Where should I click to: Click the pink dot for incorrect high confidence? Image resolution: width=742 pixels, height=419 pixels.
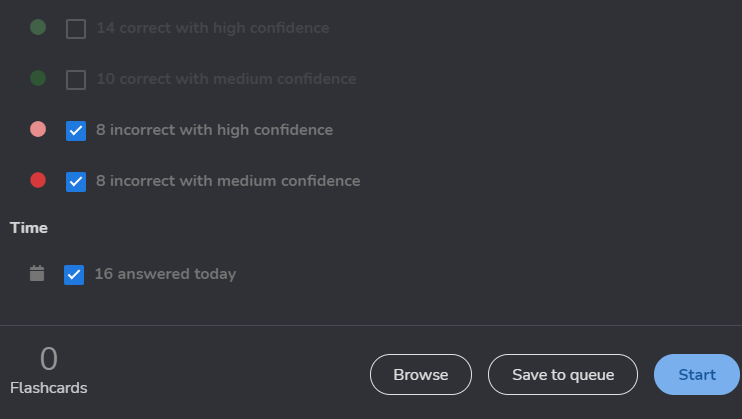pyautogui.click(x=38, y=129)
